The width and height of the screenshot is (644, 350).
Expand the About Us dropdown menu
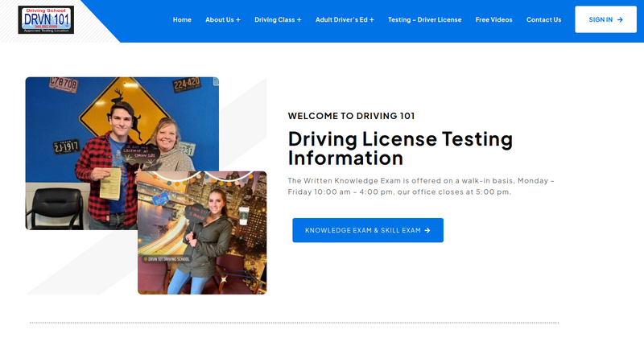pyautogui.click(x=220, y=19)
